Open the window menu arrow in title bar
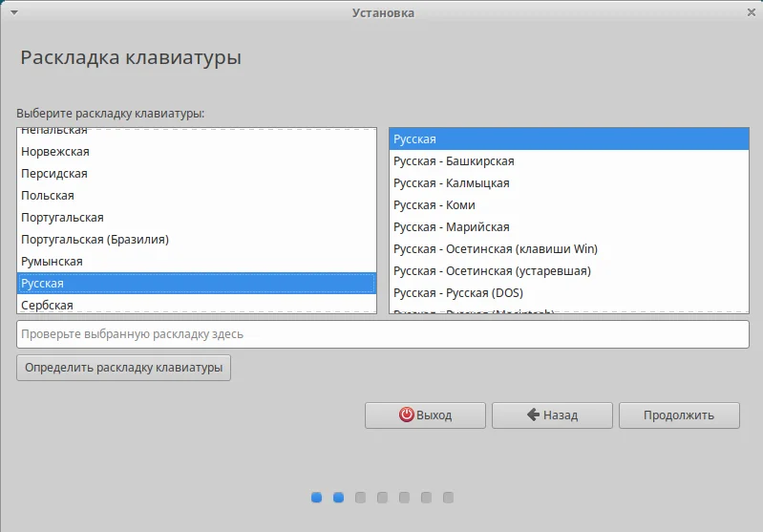The image size is (763, 532). (x=14, y=12)
